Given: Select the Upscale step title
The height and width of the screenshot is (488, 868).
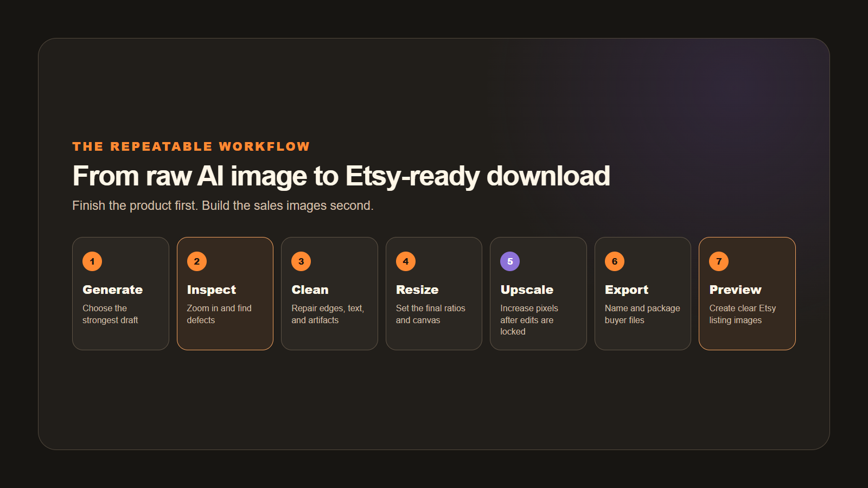Looking at the screenshot, I should click(x=527, y=290).
